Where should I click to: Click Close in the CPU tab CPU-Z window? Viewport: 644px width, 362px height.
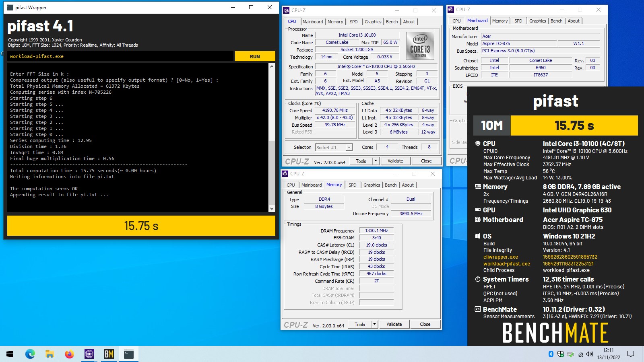tap(426, 161)
